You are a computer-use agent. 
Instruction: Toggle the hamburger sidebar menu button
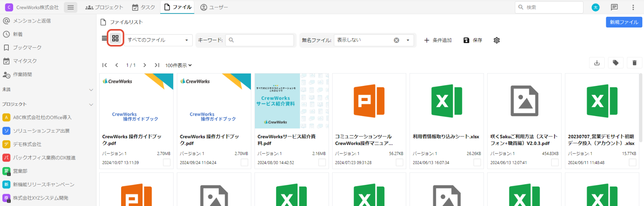pyautogui.click(x=70, y=7)
